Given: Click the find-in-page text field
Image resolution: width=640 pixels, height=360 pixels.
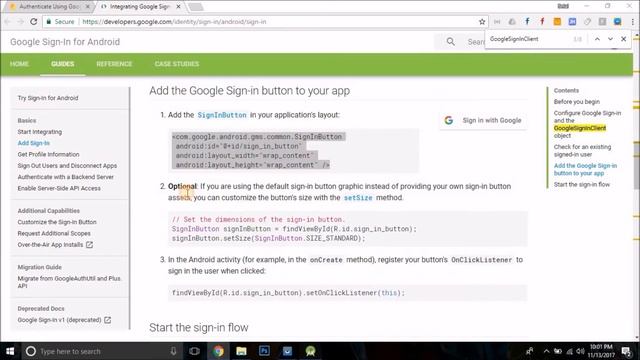Looking at the screenshot, I should click(x=529, y=39).
